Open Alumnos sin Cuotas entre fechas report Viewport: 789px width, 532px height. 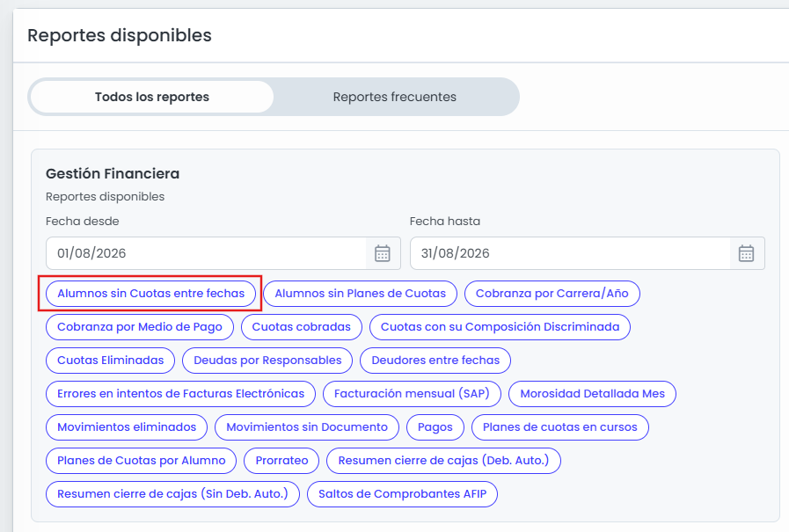click(x=151, y=294)
